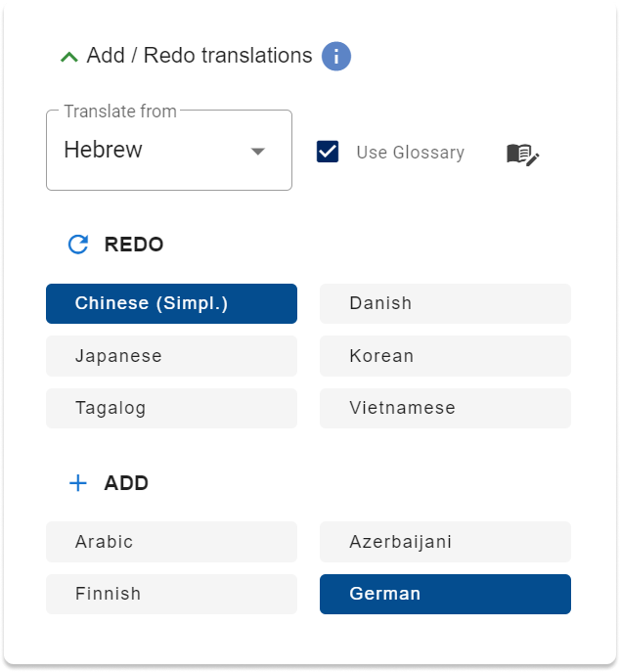Open the Translate from dropdown arrow
The height and width of the screenshot is (672, 620).
pos(258,151)
